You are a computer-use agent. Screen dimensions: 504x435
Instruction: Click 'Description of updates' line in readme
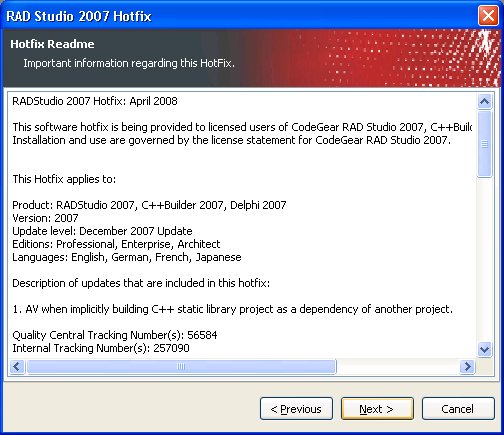[141, 283]
